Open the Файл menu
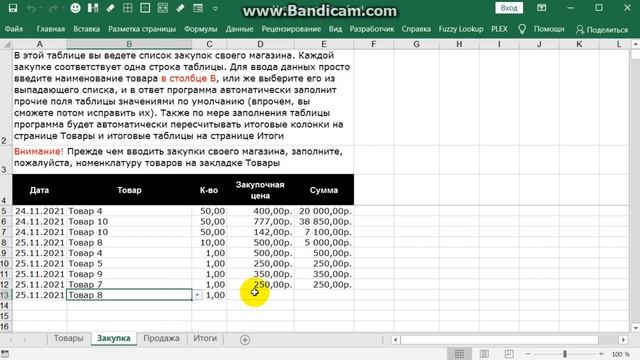The image size is (640, 360). click(x=14, y=29)
